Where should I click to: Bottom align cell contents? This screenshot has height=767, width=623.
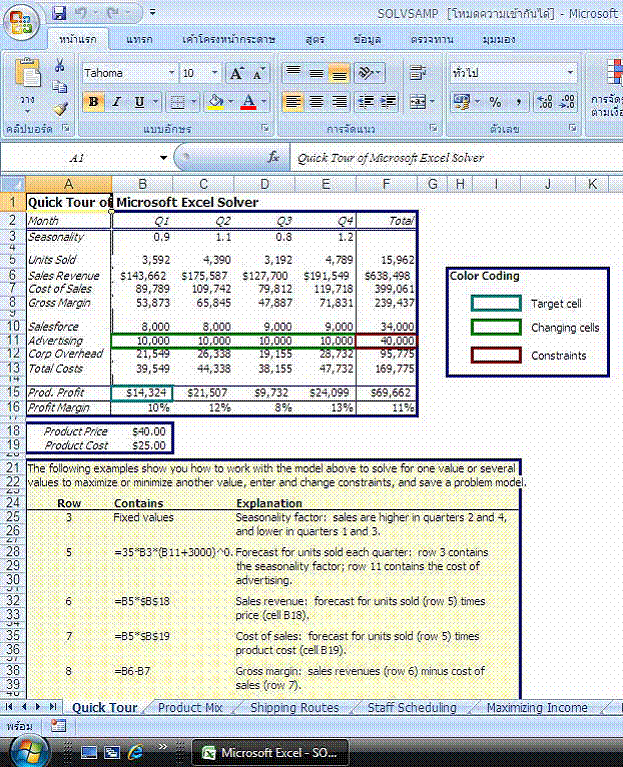339,72
